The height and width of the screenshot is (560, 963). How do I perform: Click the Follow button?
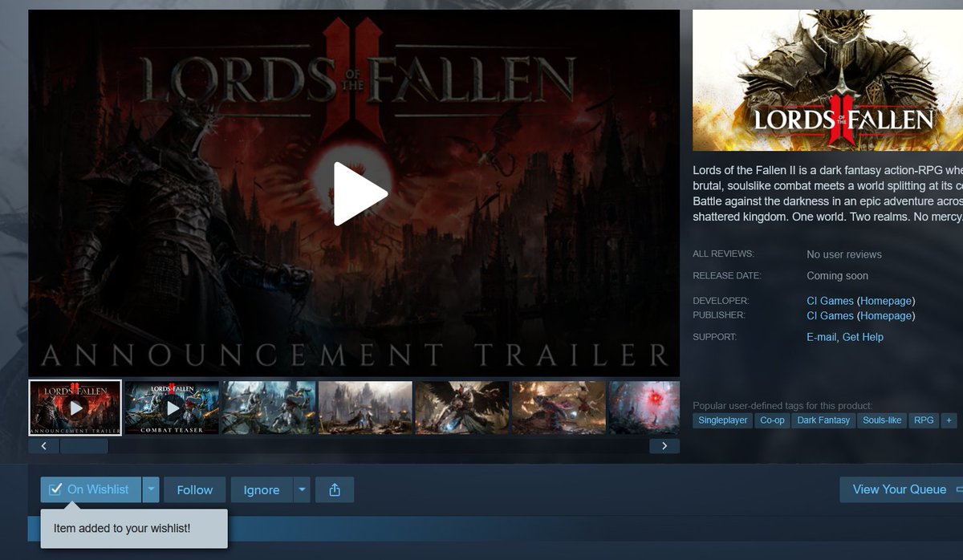[x=195, y=489]
